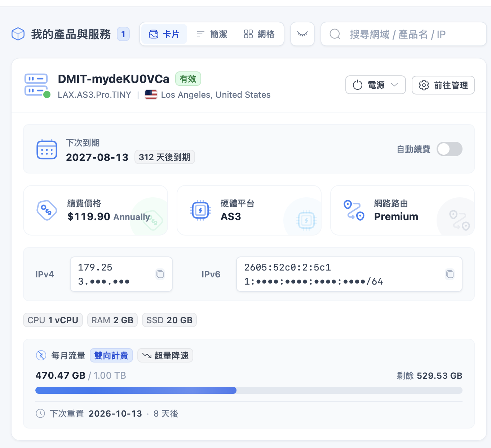
Task: Click the traffic icon by 每月流量
Action: click(x=41, y=355)
